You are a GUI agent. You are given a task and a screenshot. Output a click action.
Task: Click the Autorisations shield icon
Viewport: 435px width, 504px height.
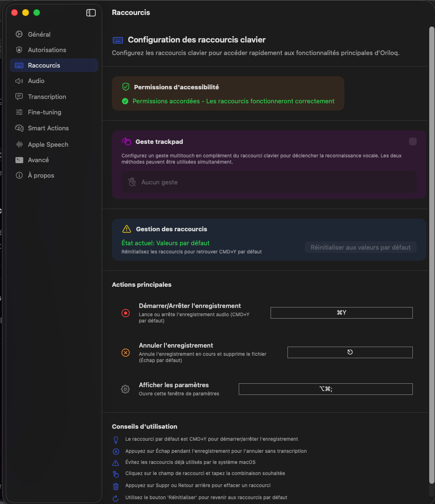tap(19, 50)
